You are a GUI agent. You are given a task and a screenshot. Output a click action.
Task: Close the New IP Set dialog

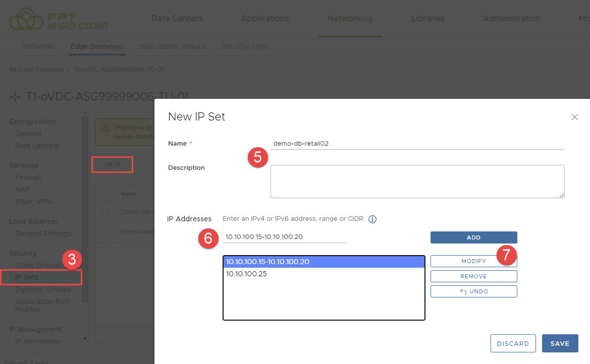click(x=574, y=117)
